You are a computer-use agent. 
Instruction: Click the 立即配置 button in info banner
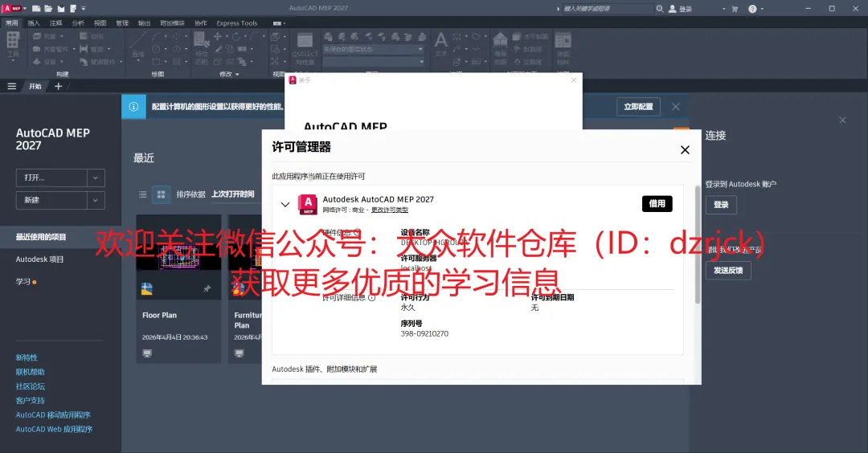click(x=638, y=107)
